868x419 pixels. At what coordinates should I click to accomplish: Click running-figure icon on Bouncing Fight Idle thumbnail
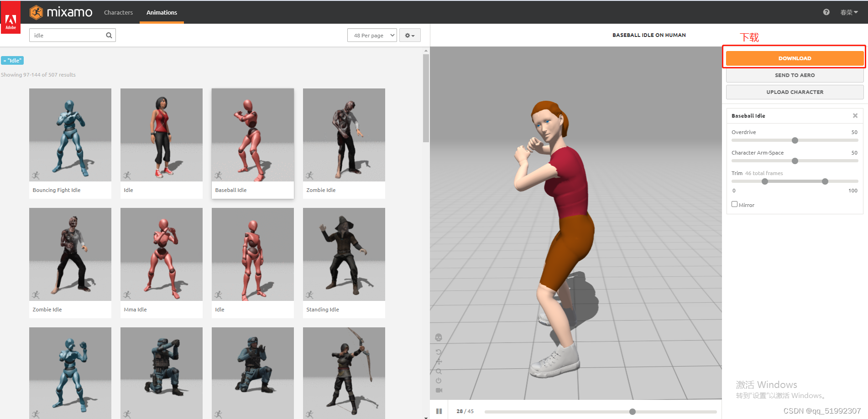(x=36, y=175)
